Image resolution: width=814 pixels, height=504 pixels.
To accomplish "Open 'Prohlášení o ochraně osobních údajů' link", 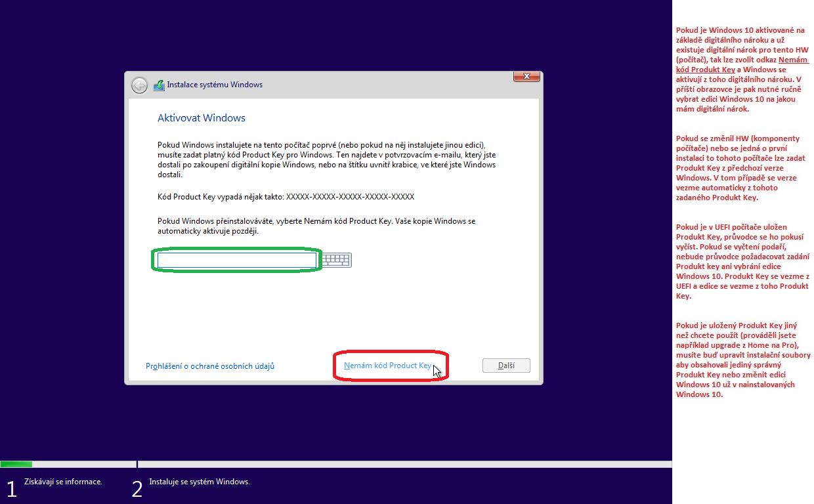I will (x=210, y=366).
